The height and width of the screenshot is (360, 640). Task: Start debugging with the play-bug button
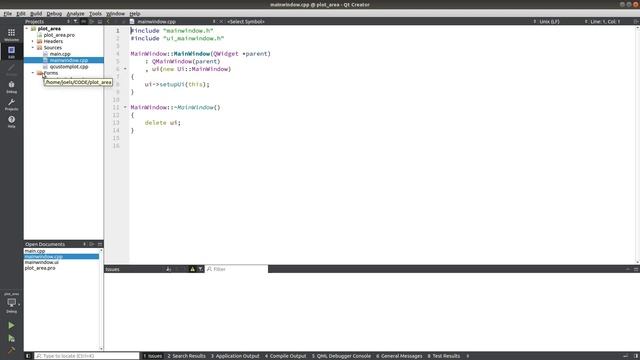(11, 338)
